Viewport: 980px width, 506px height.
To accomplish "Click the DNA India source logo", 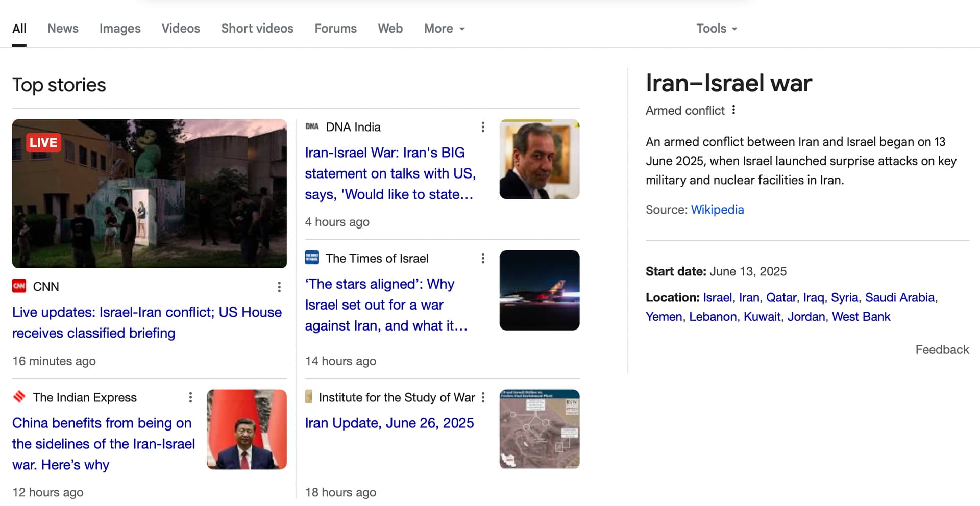I will coord(312,127).
